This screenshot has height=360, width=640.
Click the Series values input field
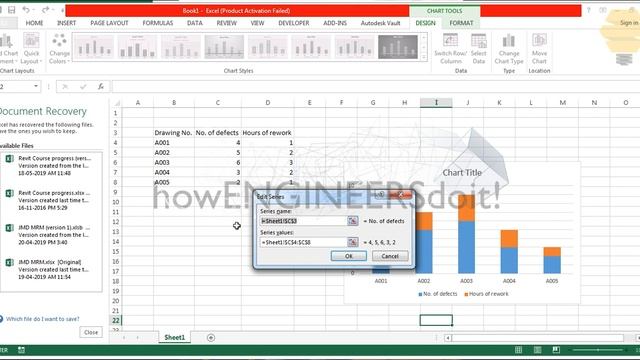point(303,242)
